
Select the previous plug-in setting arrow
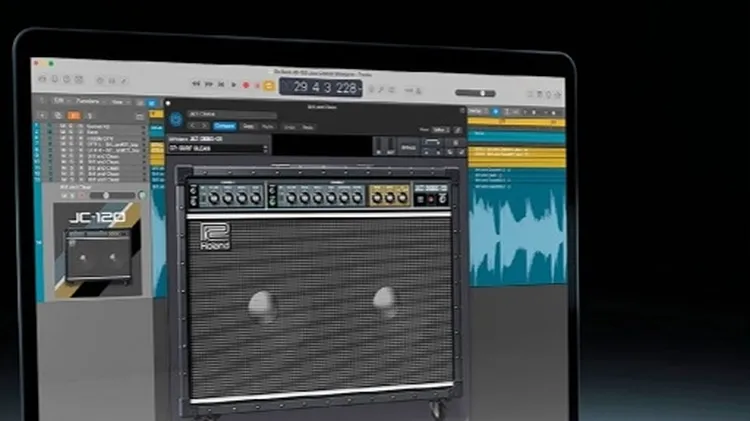(193, 125)
